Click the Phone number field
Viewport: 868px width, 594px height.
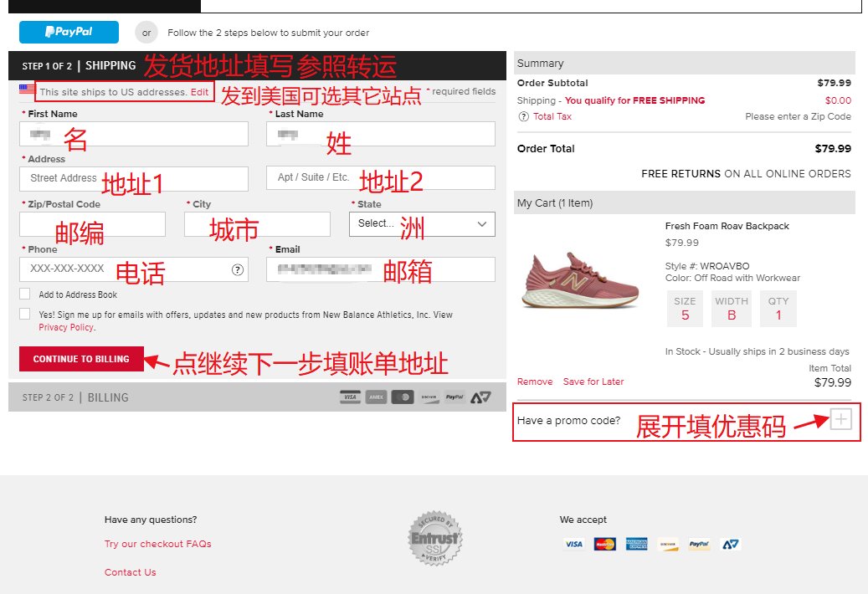(133, 269)
